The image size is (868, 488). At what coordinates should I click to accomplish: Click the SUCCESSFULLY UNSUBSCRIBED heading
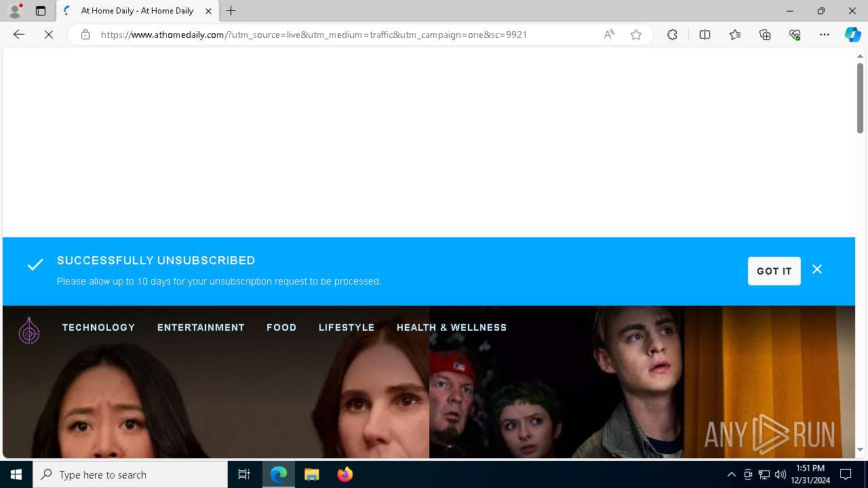[156, 260]
